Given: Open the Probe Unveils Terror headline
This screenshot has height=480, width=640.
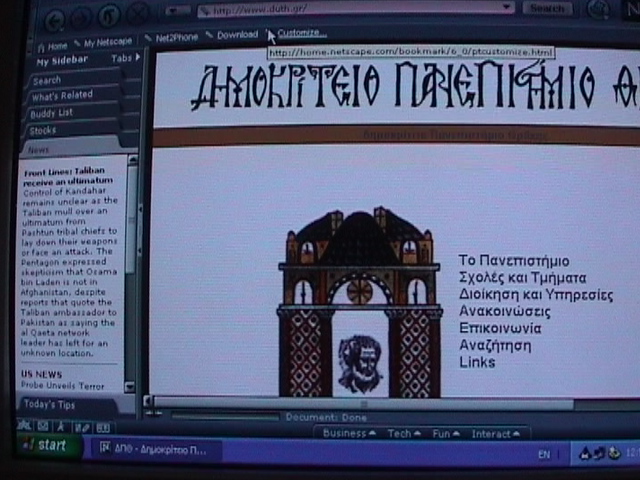Looking at the screenshot, I should (x=62, y=385).
